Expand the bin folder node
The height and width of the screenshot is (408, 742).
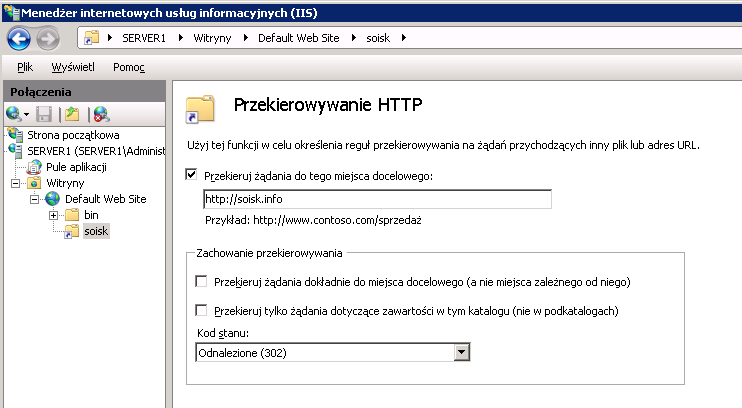53,215
